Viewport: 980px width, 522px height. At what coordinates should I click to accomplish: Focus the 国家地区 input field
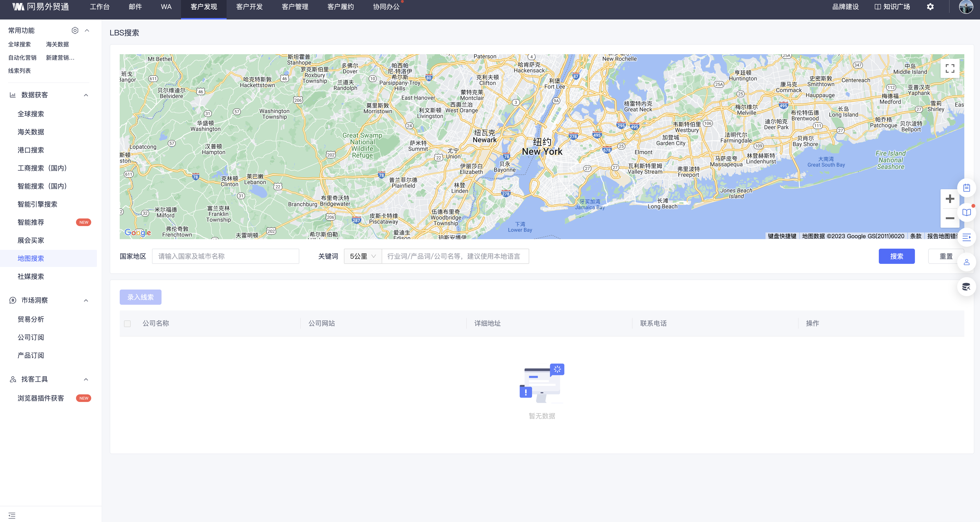225,256
